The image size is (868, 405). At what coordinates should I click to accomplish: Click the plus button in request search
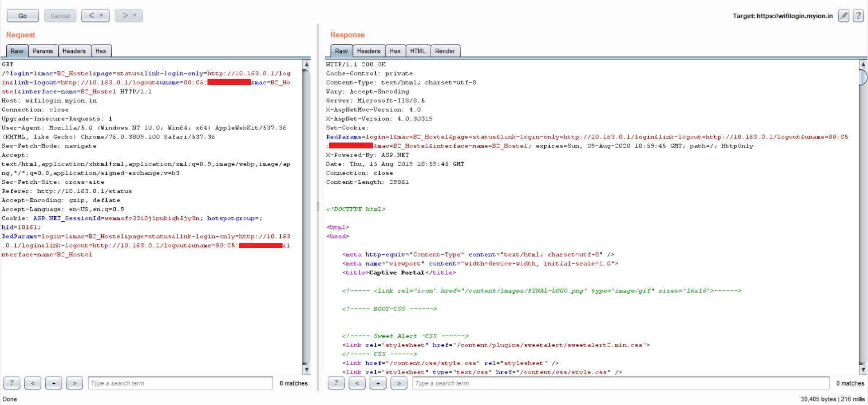coord(53,383)
